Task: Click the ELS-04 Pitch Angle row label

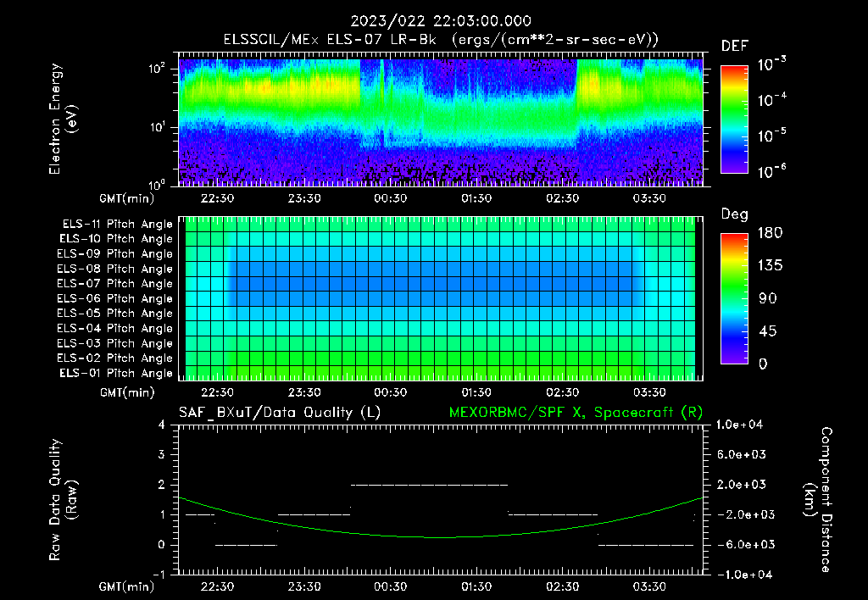Action: [114, 329]
